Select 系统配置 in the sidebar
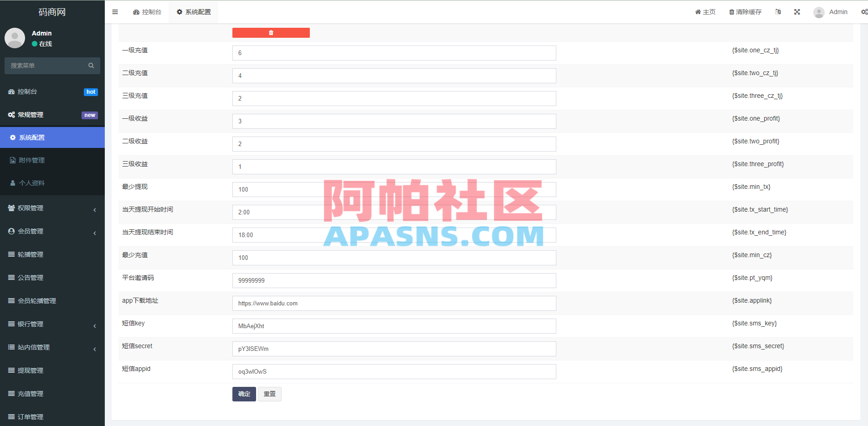 click(52, 137)
